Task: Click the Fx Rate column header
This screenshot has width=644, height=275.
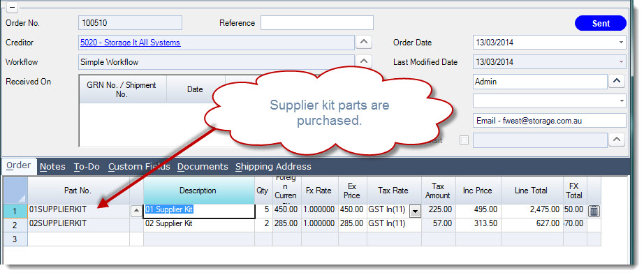Action: click(x=319, y=191)
